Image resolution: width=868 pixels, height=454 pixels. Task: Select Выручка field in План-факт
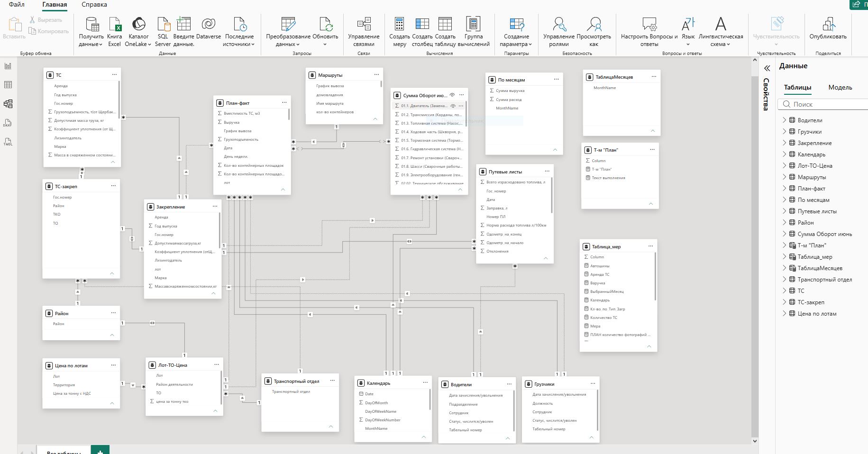[231, 122]
